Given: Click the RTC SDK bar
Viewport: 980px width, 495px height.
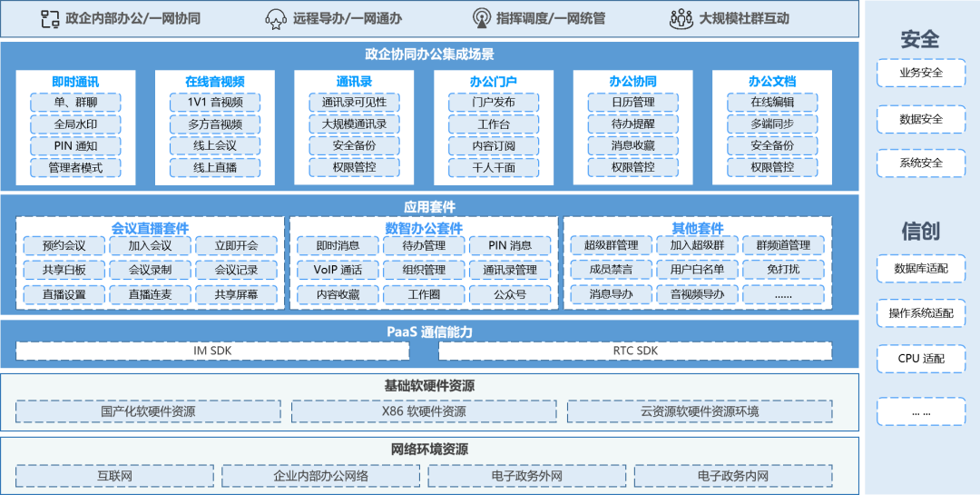Looking at the screenshot, I should pyautogui.click(x=634, y=351).
